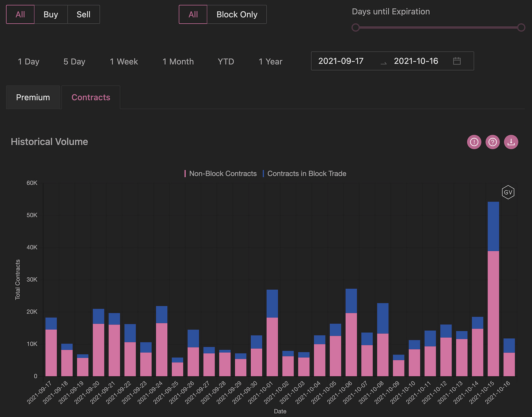
Task: Select the Sell filter
Action: click(83, 15)
